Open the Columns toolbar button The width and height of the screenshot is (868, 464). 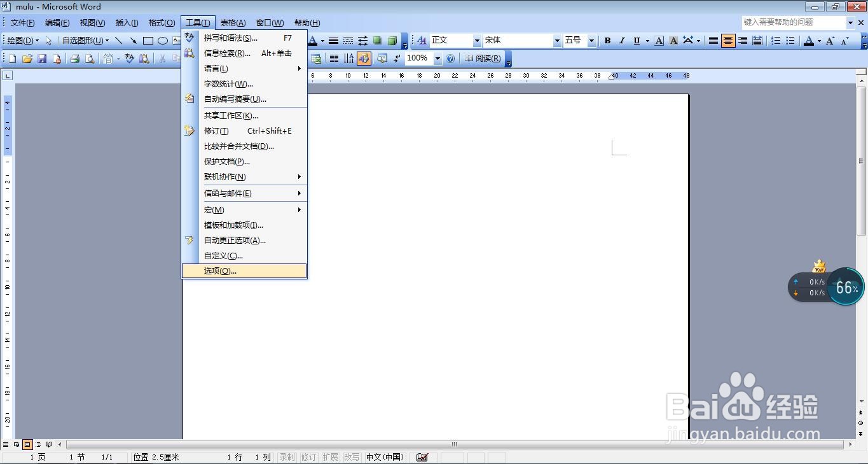(334, 59)
